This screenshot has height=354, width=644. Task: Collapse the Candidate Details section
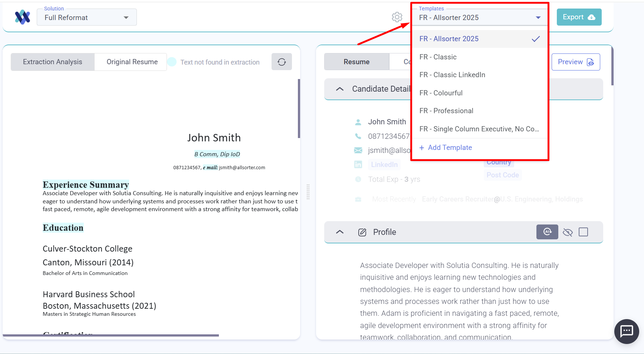click(x=339, y=89)
